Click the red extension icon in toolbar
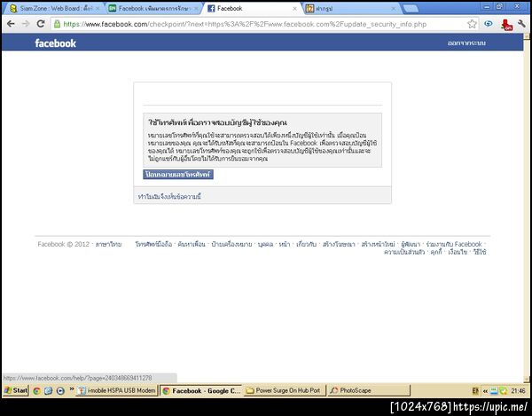Viewport: 532px width, 416px height. 506,25
